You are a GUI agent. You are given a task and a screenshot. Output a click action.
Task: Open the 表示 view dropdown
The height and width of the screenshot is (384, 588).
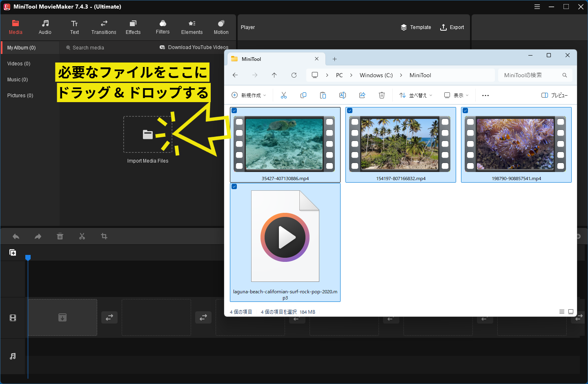(457, 95)
